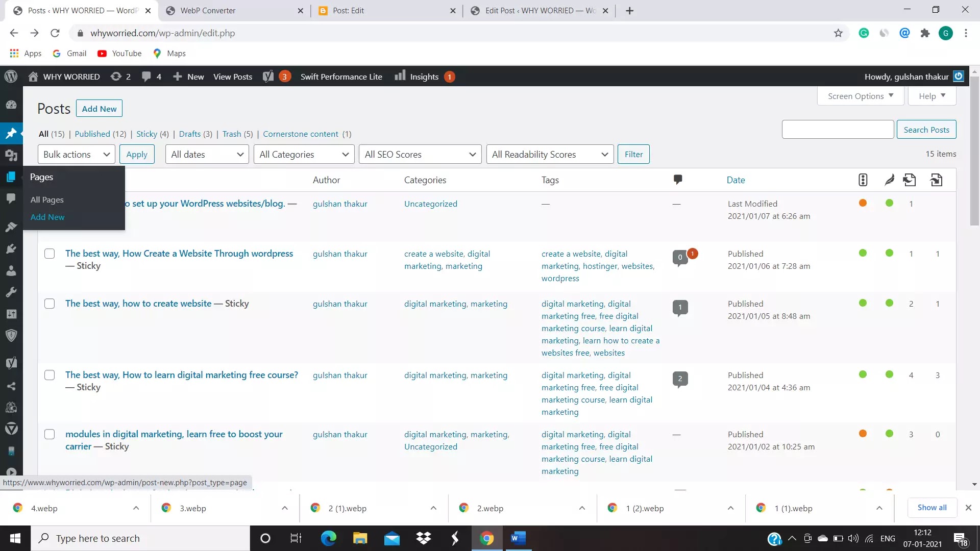Expand Screen Options panel
This screenshot has height=551, width=980.
click(861, 96)
